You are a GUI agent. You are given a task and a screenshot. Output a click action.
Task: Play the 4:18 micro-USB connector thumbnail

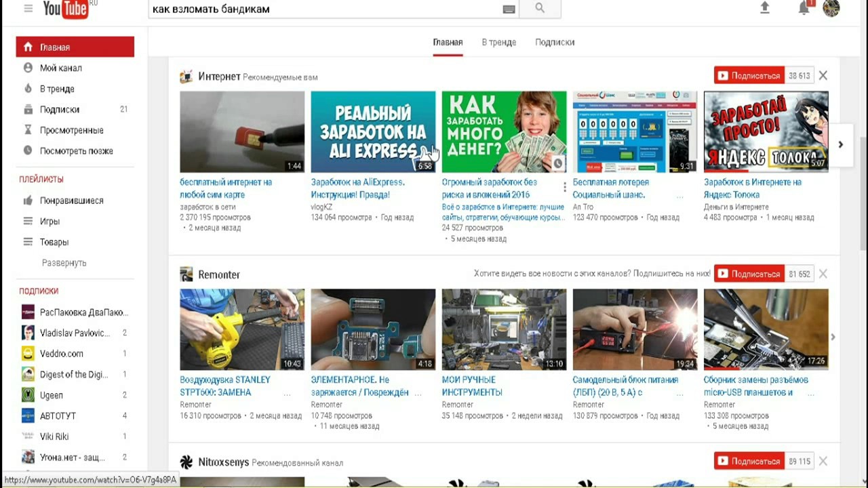(373, 329)
